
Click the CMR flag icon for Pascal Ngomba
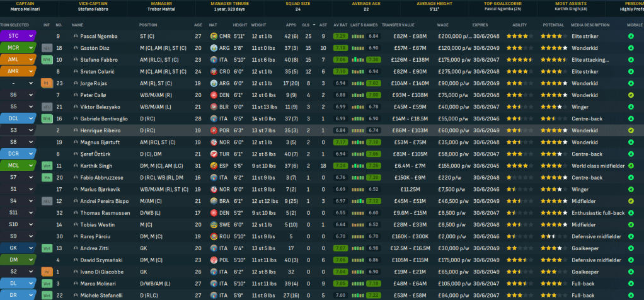[214, 36]
